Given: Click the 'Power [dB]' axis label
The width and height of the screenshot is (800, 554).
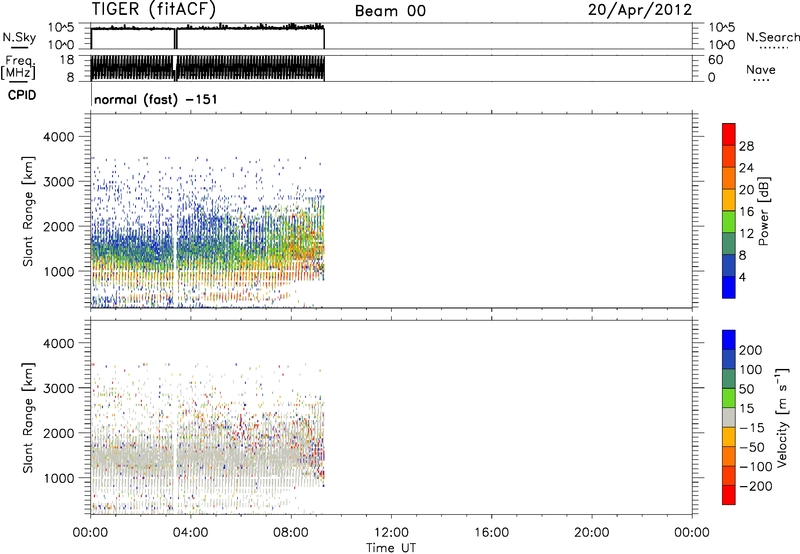Looking at the screenshot, I should coord(763,211).
